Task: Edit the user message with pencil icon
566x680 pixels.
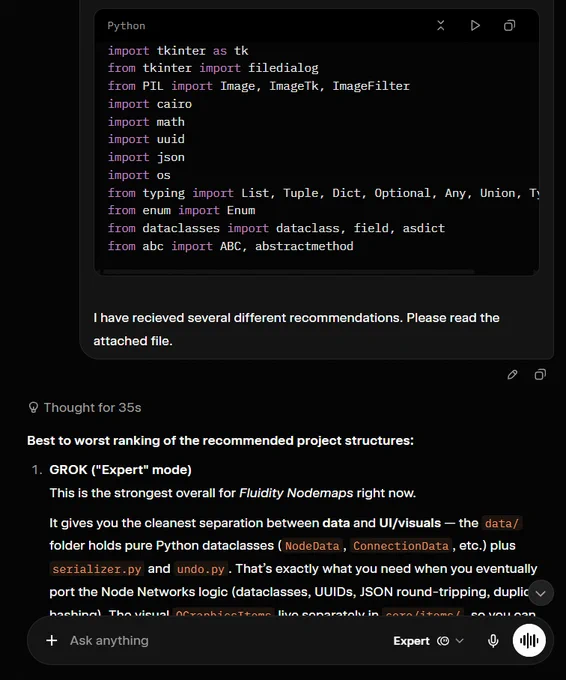Action: (512, 375)
